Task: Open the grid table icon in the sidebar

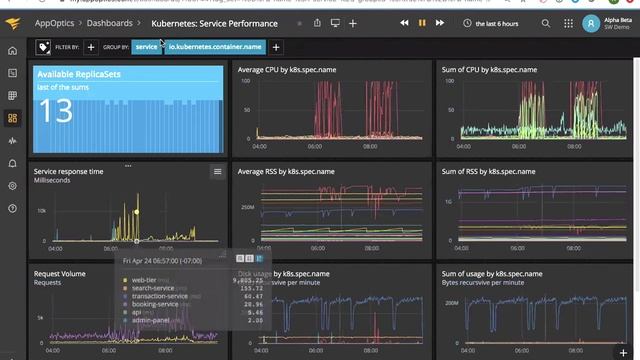Action: click(13, 96)
